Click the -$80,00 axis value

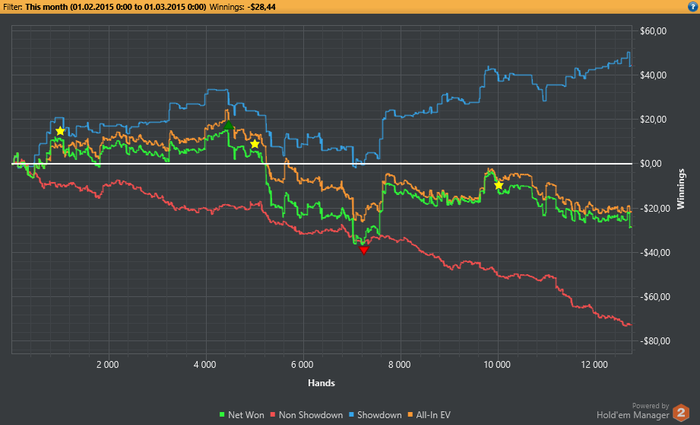click(655, 341)
